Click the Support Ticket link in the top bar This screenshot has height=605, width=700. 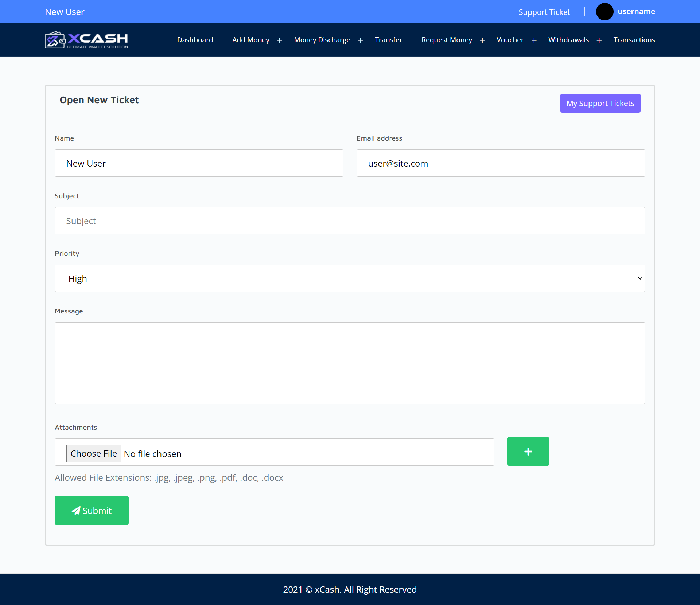click(x=544, y=12)
